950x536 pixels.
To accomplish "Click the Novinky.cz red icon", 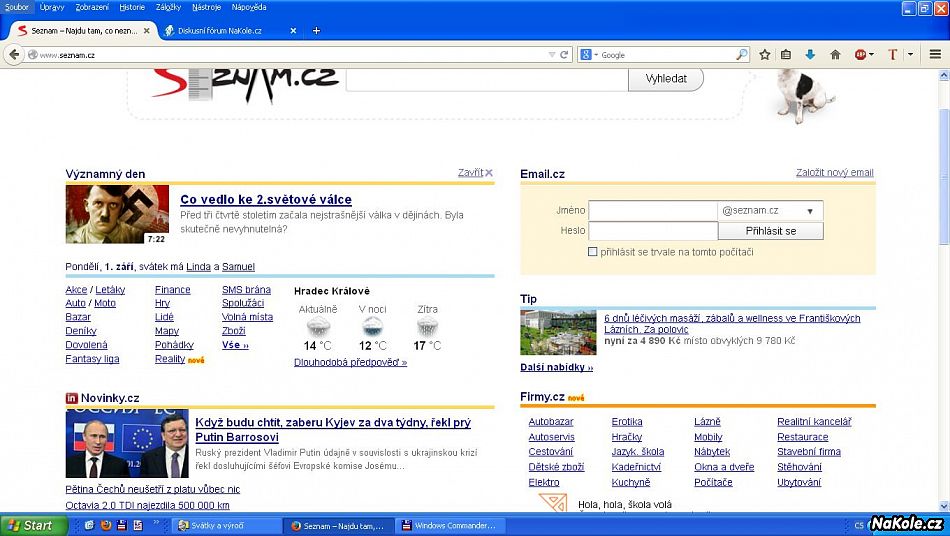I will (x=71, y=398).
